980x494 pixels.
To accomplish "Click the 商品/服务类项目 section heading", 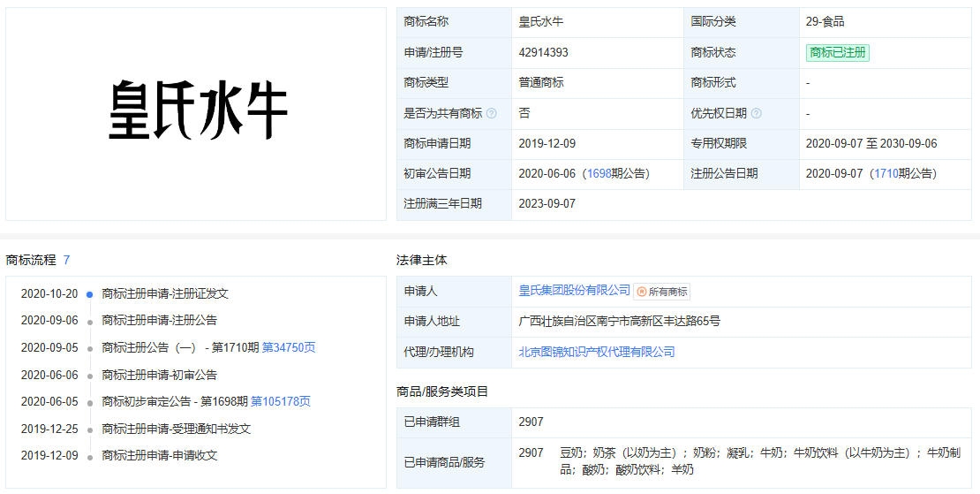I will tap(441, 392).
